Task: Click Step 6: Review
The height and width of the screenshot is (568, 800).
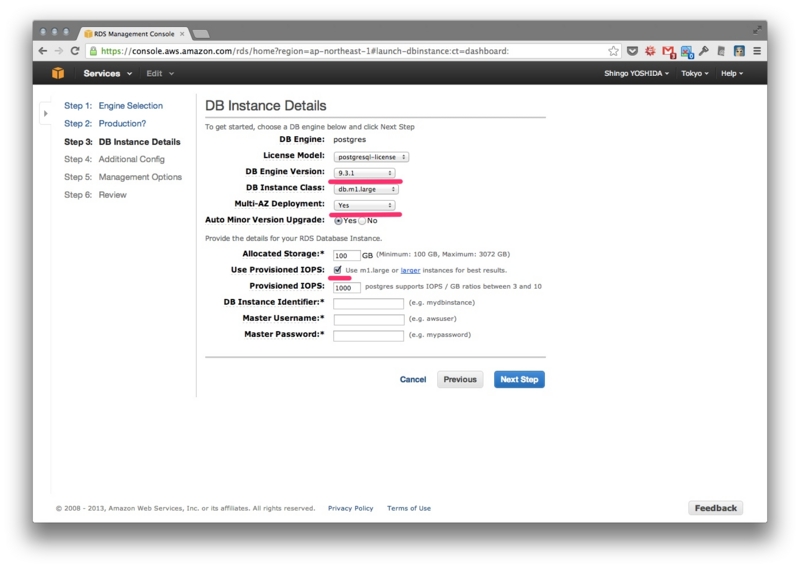Action: pyautogui.click(x=95, y=195)
